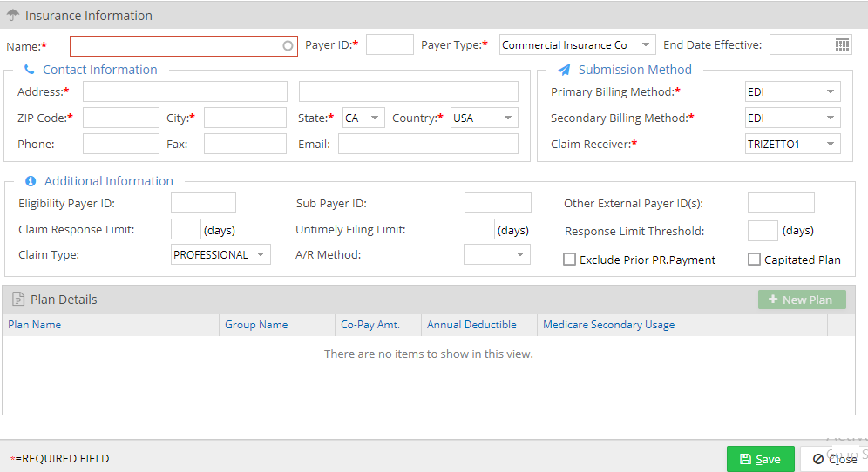868x472 pixels.
Task: Click the Additional Information section title
Action: click(108, 181)
